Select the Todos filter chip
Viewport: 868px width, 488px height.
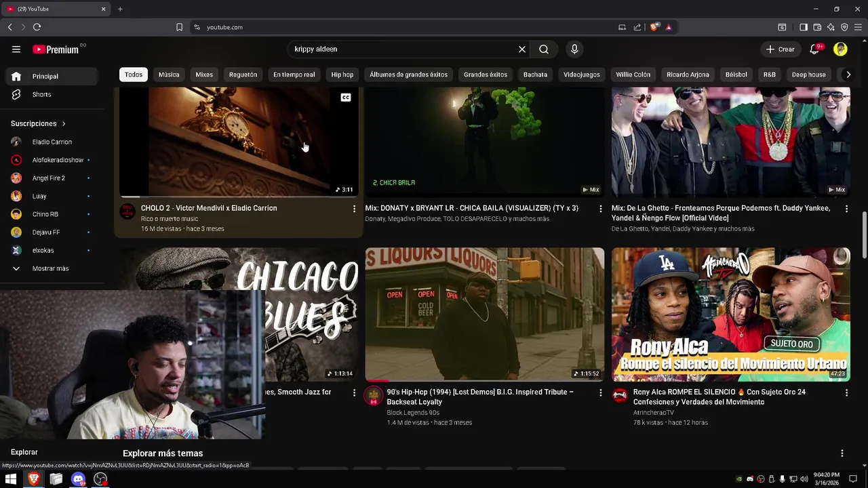coord(134,75)
